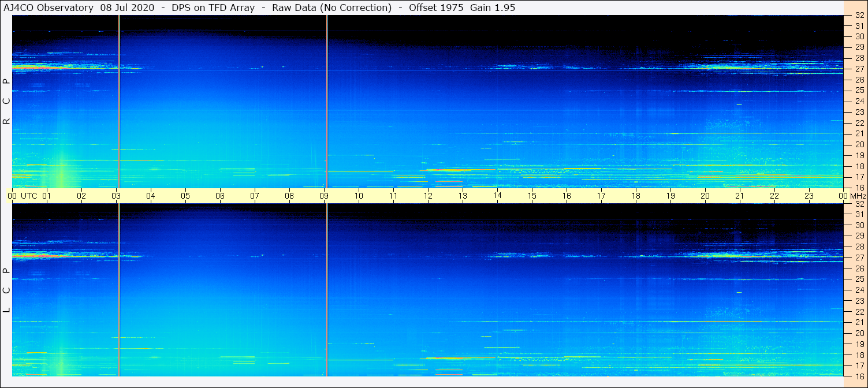Click the 32 MHz label on RCP frequency scale
The height and width of the screenshot is (388, 868).
point(859,16)
